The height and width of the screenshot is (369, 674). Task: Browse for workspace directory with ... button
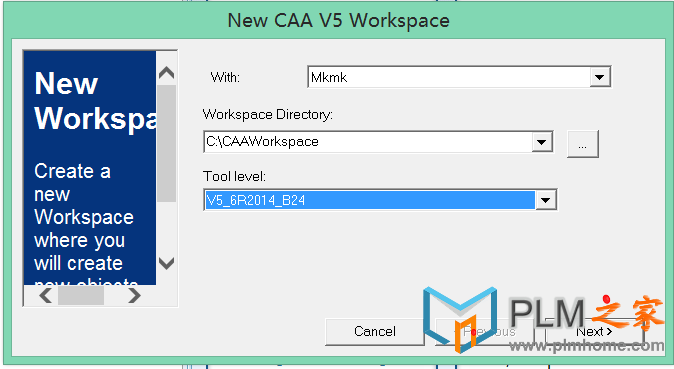582,144
